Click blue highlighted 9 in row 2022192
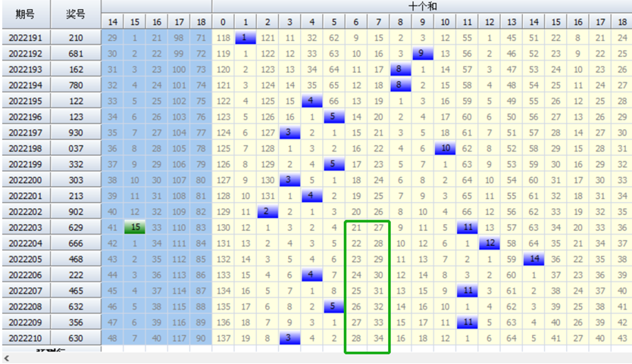 [x=423, y=53]
